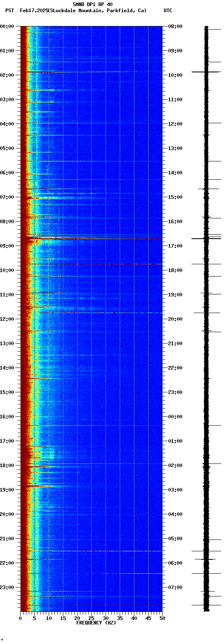The width and height of the screenshot is (224, 644).
Task: Click the PST time label '14:00'
Action: tap(7, 368)
